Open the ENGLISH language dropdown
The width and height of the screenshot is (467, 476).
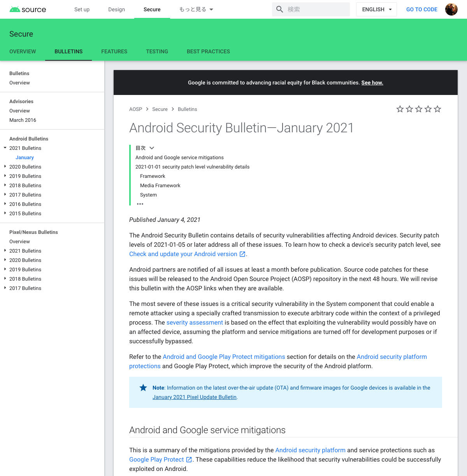[x=376, y=9]
